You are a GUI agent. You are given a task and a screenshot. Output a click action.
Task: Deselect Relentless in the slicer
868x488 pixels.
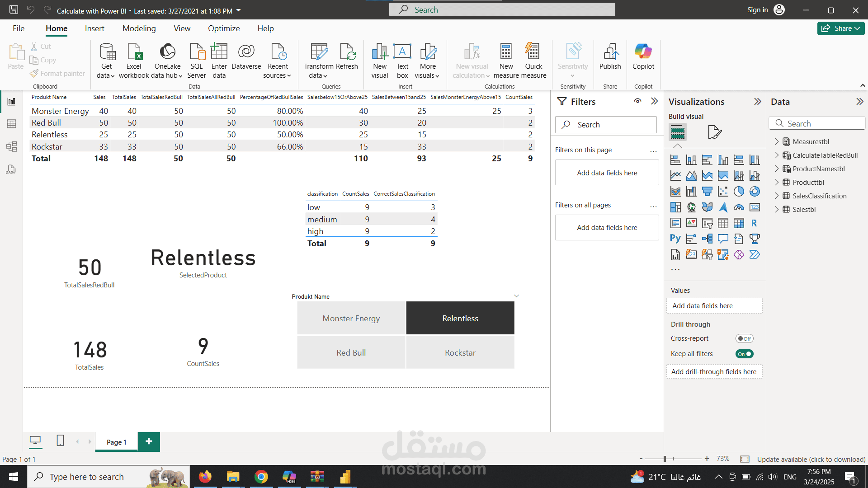point(460,318)
